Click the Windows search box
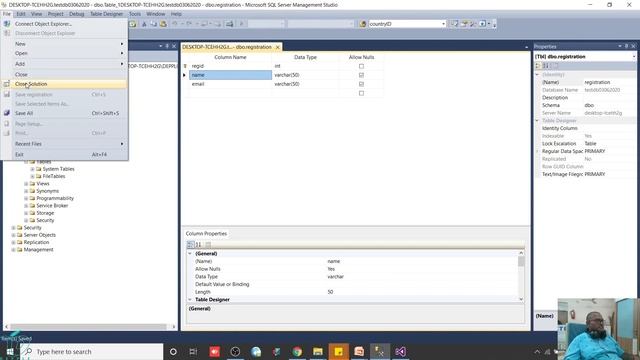The image size is (640, 360). [x=92, y=351]
